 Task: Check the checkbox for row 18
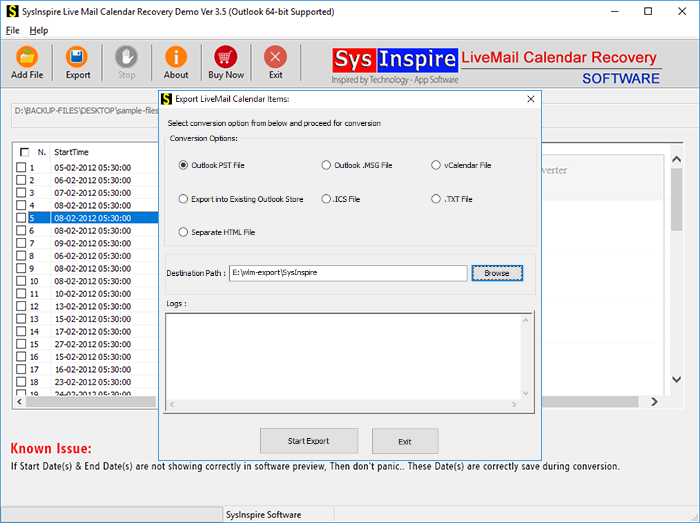point(21,382)
